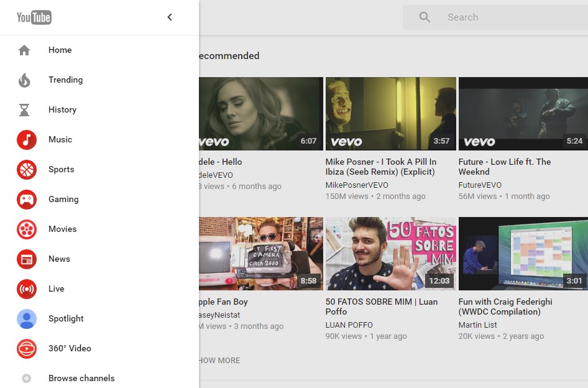
Task: Open History from the sidebar
Action: [x=63, y=109]
